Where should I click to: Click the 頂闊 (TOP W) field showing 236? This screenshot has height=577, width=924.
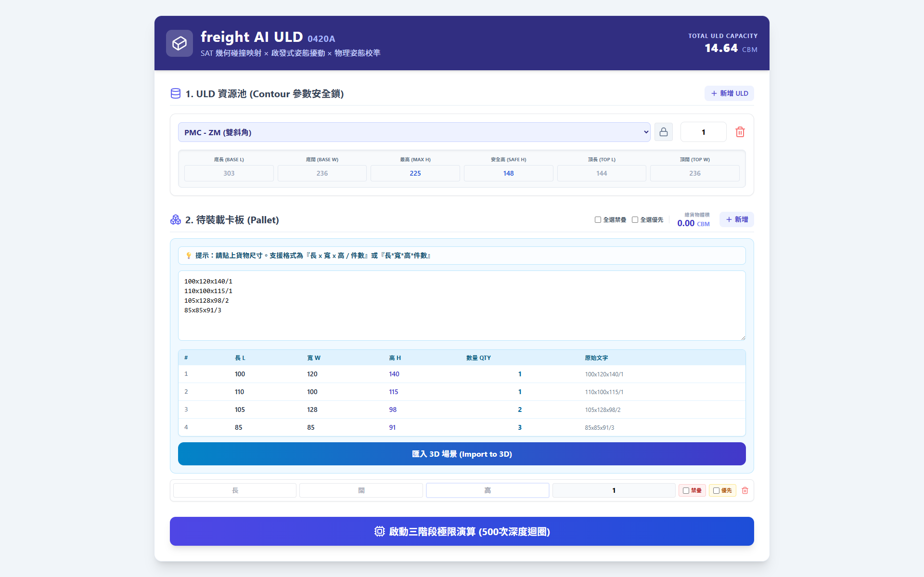pos(695,173)
